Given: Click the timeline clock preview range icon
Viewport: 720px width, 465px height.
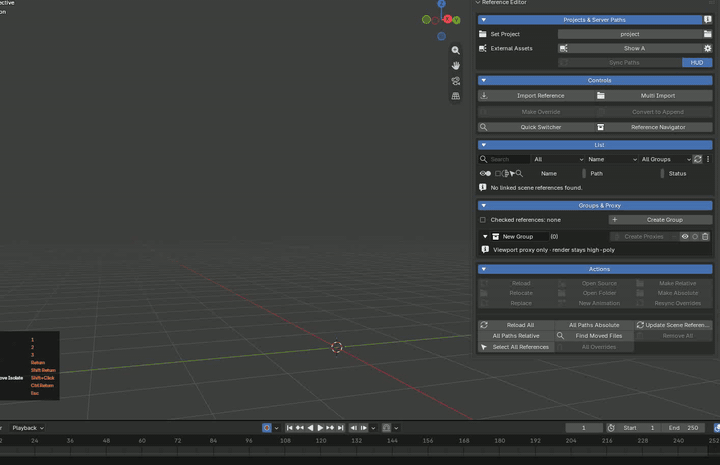Looking at the screenshot, I should pyautogui.click(x=611, y=428).
